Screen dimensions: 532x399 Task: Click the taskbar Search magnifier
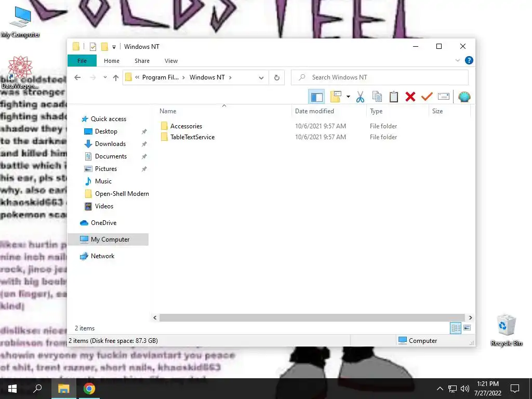(37, 389)
